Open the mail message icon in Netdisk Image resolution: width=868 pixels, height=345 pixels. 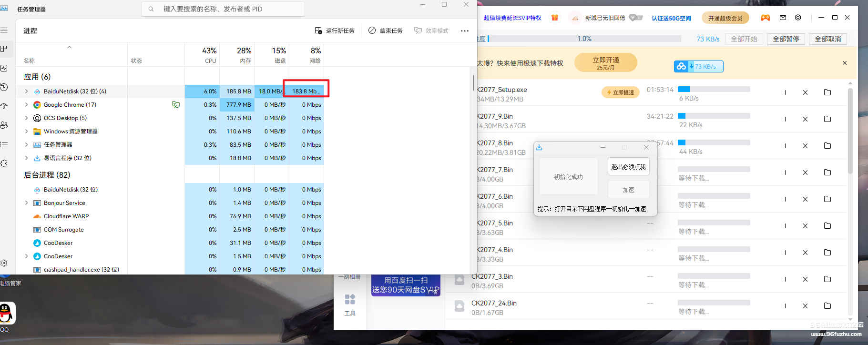pos(783,18)
